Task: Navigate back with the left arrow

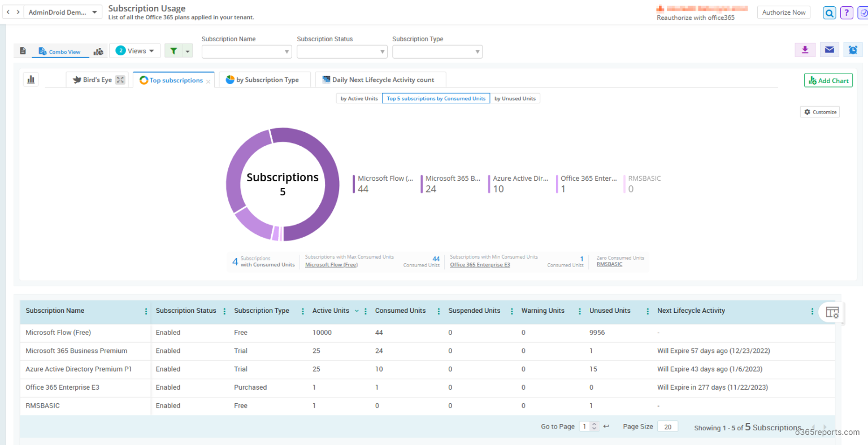Action: coord(8,12)
